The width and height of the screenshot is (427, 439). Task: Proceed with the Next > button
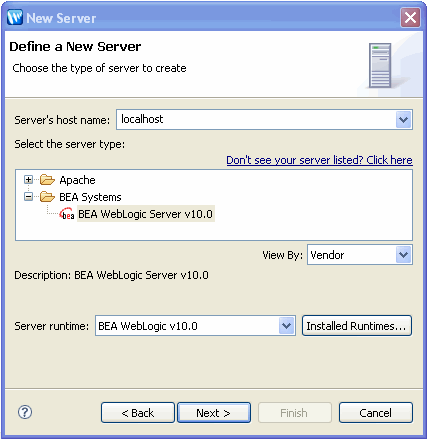[214, 413]
